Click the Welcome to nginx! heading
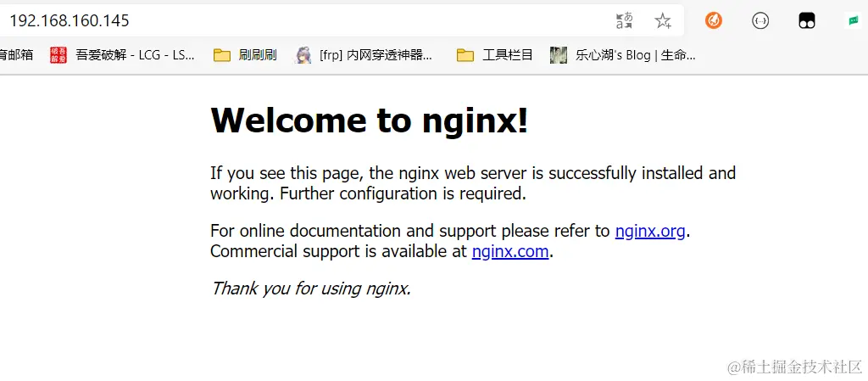This screenshot has height=381, width=868. pos(370,120)
